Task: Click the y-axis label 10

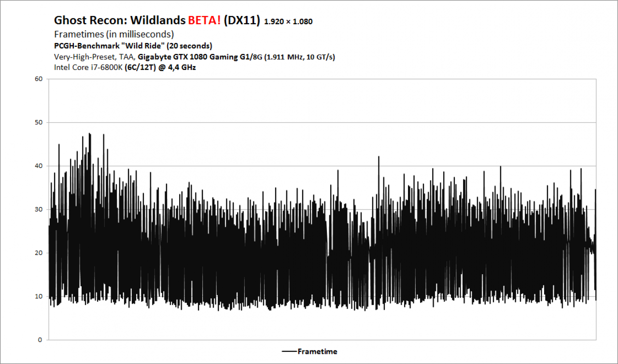Action: (39, 296)
